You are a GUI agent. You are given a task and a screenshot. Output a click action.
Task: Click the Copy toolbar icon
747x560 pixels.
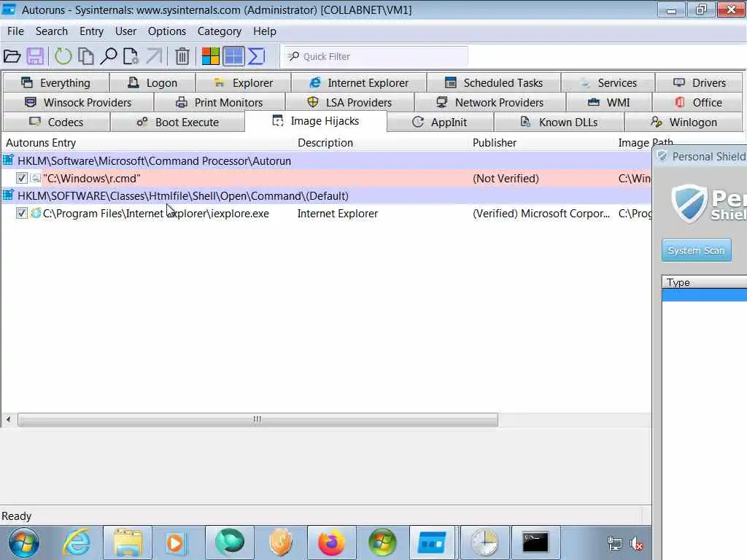tap(86, 56)
